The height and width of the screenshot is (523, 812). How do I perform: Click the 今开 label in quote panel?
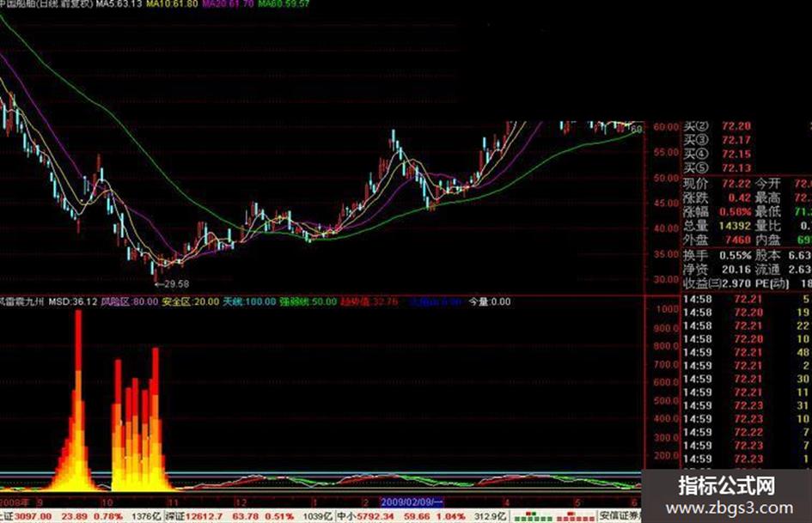coord(767,184)
